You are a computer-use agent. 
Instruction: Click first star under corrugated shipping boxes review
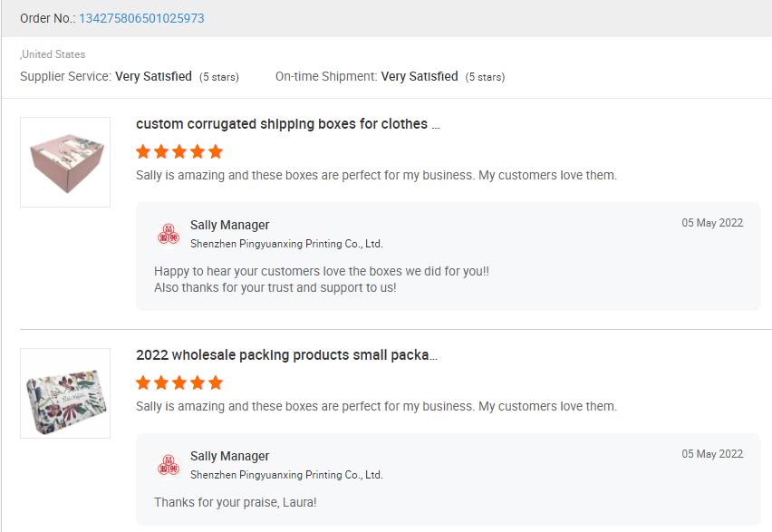(x=143, y=151)
